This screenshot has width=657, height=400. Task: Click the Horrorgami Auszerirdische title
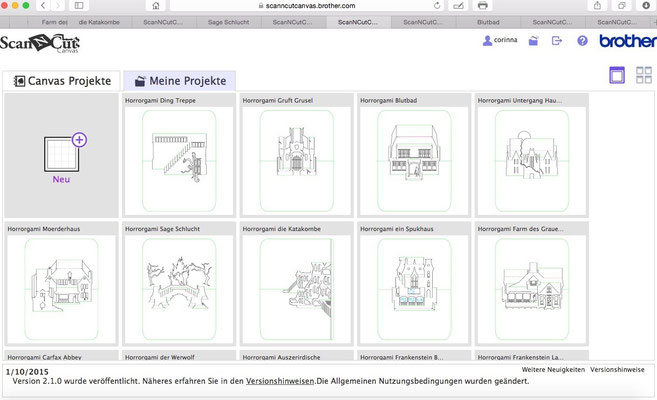click(281, 357)
